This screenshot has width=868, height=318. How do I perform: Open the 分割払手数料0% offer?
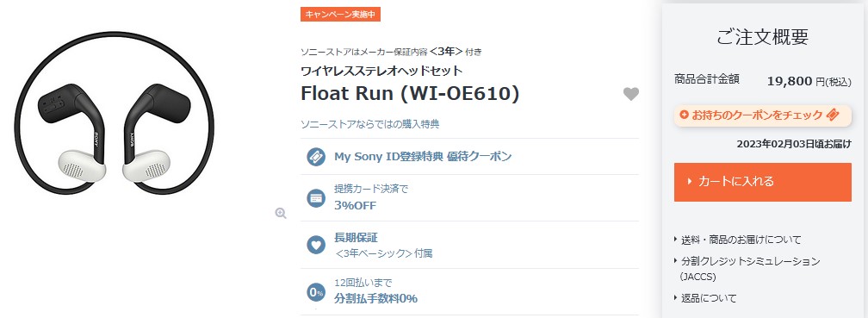point(375,298)
